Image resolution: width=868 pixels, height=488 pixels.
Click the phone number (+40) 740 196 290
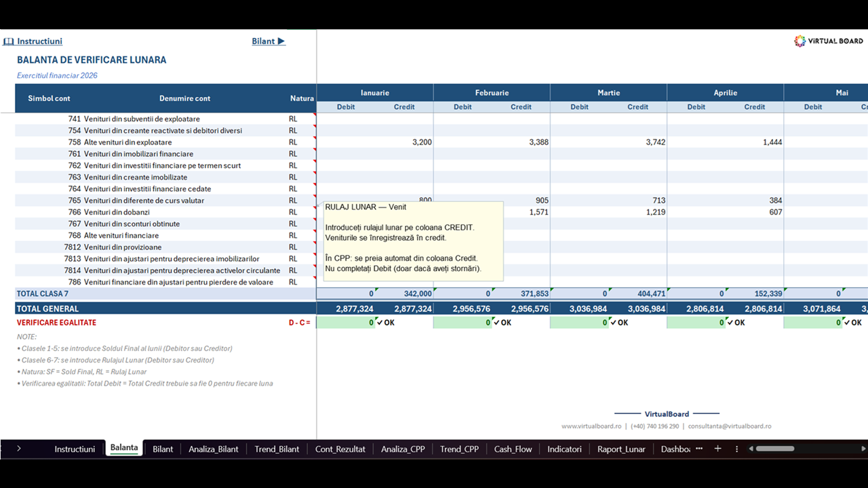655,426
